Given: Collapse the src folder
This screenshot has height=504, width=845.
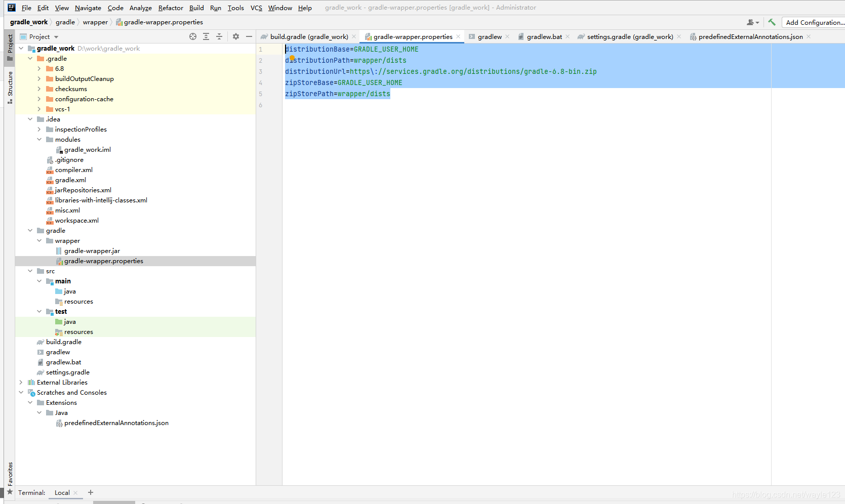Looking at the screenshot, I should click(30, 271).
